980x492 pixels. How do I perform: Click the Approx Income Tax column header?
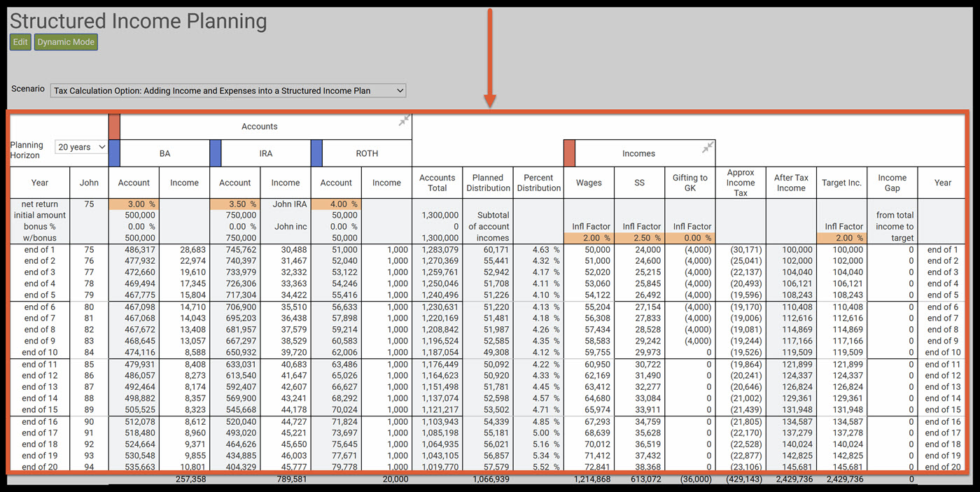[741, 183]
